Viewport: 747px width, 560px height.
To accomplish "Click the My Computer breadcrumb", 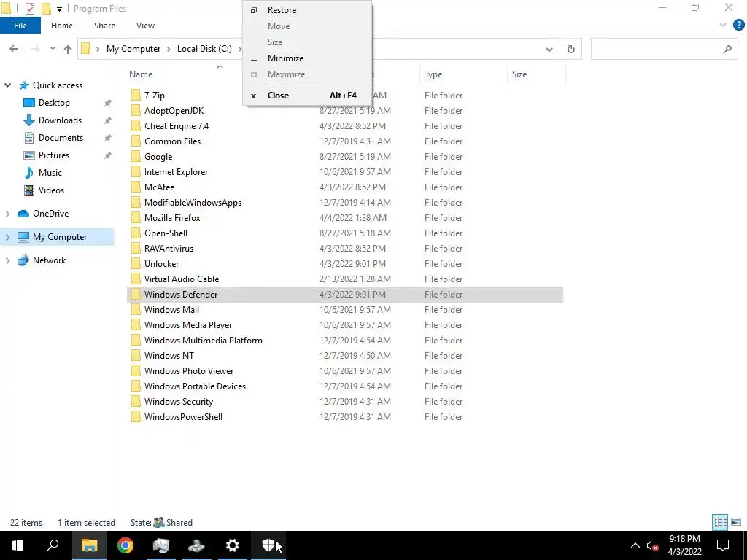I will pos(133,49).
